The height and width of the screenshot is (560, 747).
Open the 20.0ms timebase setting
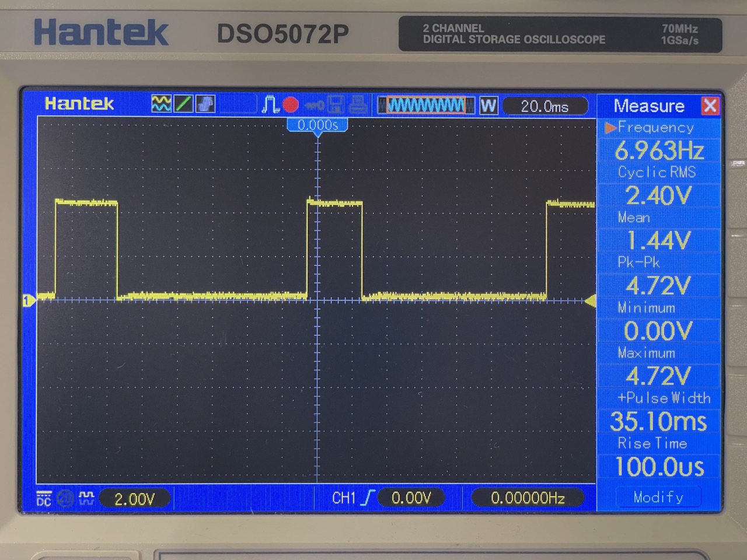544,106
